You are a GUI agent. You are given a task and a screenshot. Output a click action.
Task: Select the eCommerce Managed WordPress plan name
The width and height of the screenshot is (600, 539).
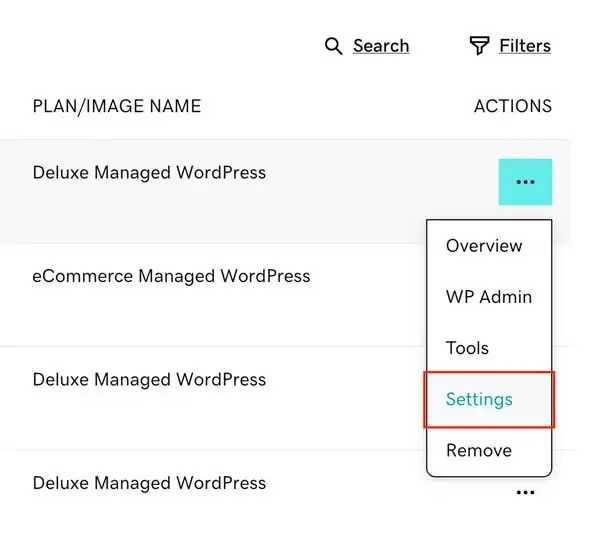pos(171,276)
